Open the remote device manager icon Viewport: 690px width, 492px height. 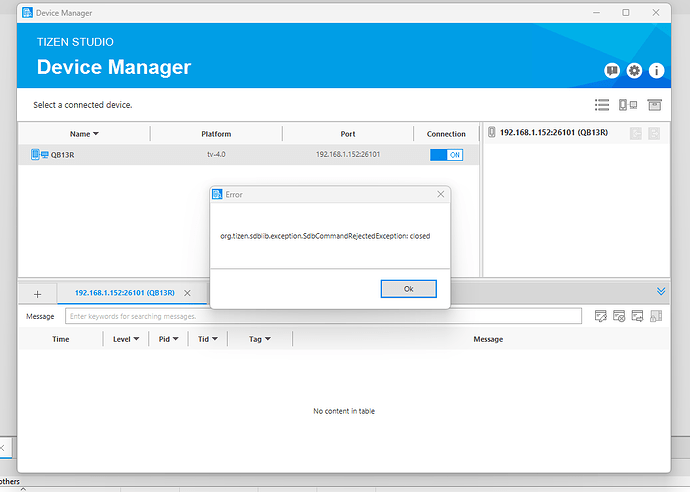pyautogui.click(x=628, y=105)
